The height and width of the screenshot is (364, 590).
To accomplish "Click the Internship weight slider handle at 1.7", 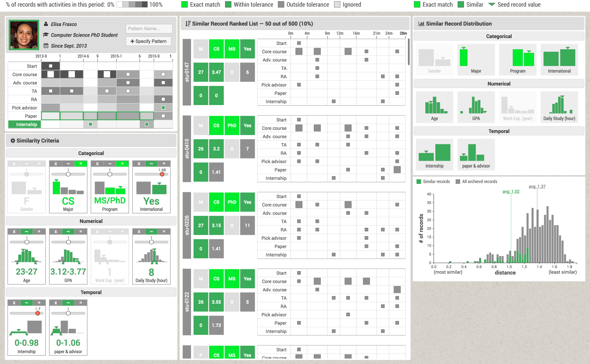I will 38,313.
